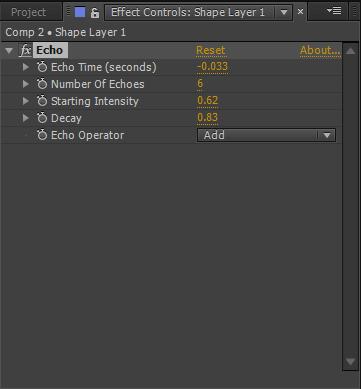Expand the Starting Intensity property
361x389 pixels.
pyautogui.click(x=26, y=101)
